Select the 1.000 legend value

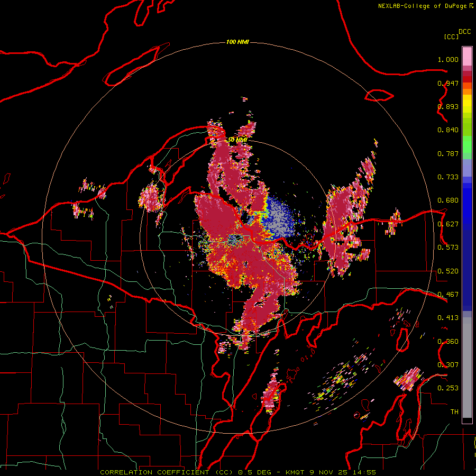[x=448, y=59]
